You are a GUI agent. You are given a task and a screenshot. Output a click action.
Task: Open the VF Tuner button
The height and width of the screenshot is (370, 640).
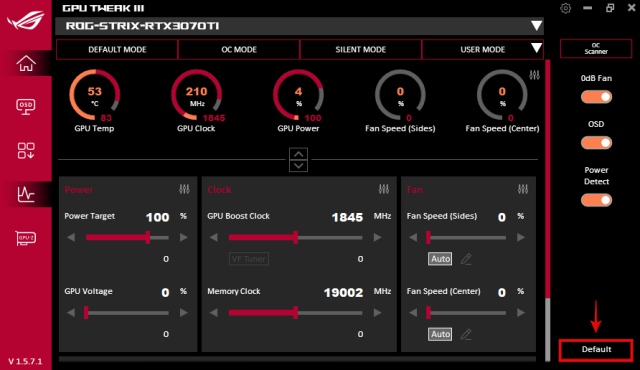(x=249, y=259)
